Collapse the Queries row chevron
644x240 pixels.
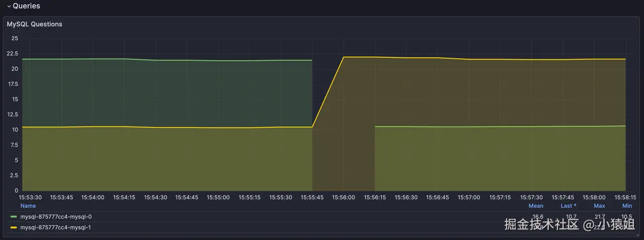(9, 6)
